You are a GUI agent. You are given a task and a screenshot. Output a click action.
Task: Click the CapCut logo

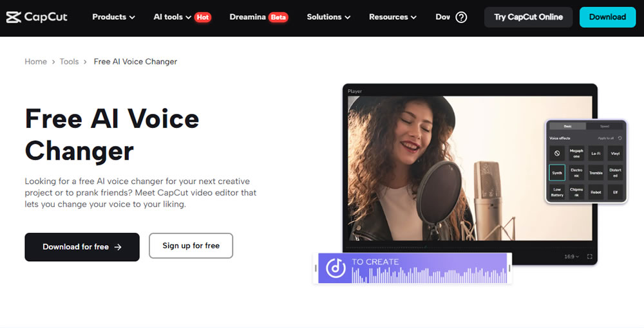tap(37, 17)
